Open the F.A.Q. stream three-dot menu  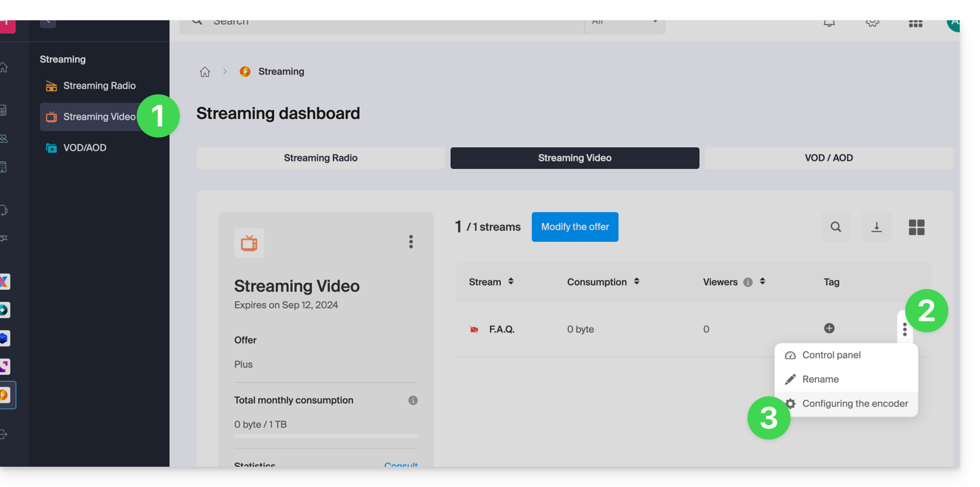[904, 330]
